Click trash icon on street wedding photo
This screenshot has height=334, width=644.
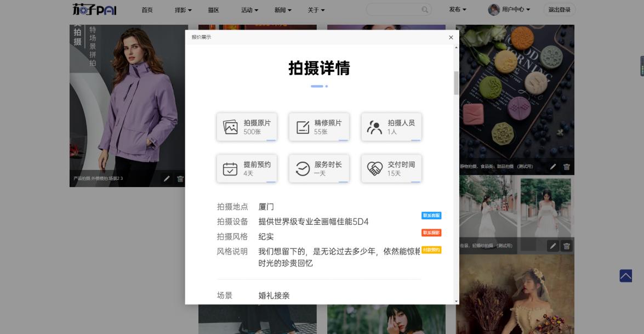pos(567,246)
